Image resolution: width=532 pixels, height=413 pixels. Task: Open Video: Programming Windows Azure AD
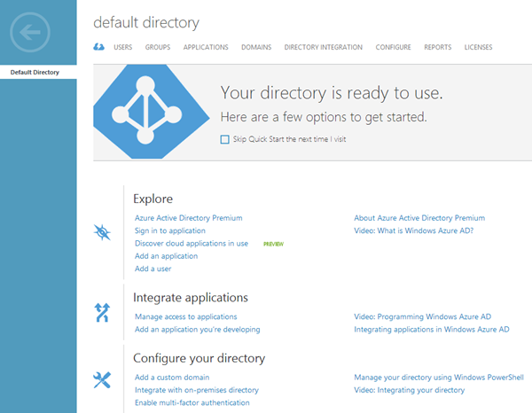tap(422, 316)
